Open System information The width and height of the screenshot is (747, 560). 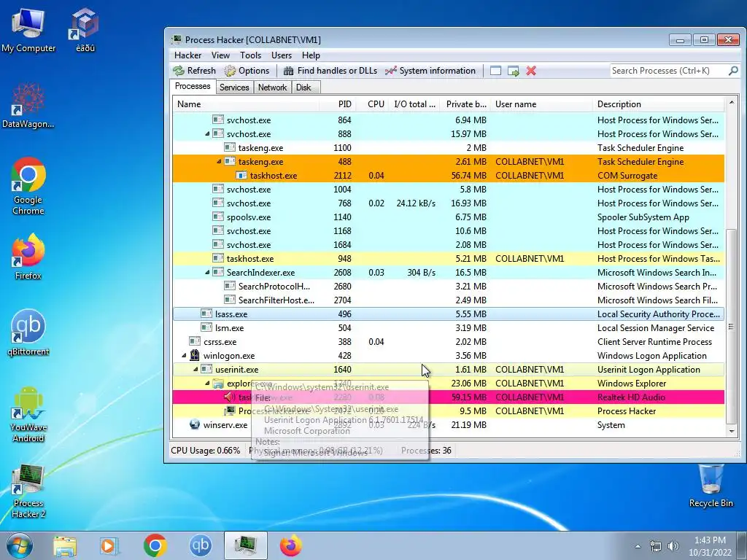coord(430,71)
